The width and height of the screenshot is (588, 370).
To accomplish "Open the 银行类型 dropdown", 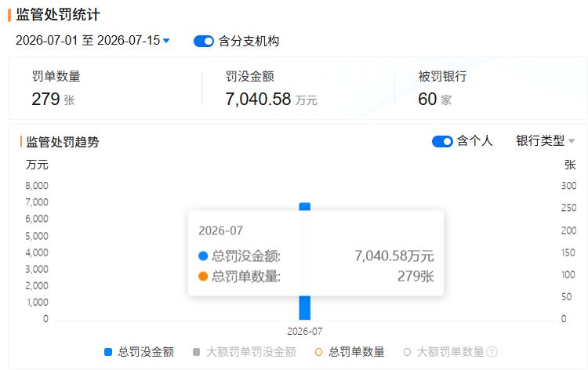I will coord(545,141).
